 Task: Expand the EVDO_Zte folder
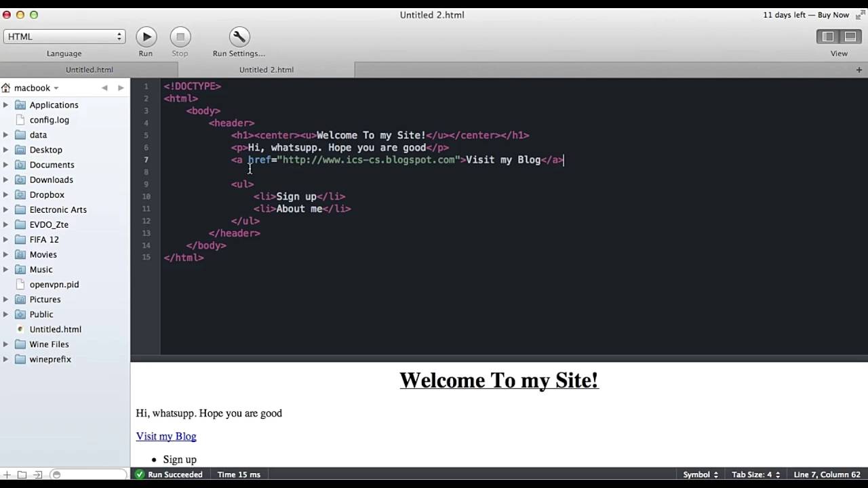coord(5,224)
